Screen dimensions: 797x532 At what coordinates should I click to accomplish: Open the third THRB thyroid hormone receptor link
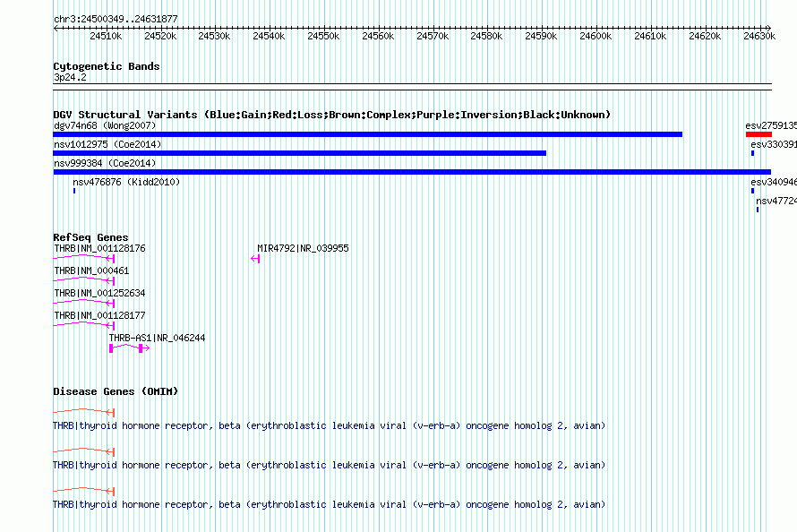pos(329,504)
